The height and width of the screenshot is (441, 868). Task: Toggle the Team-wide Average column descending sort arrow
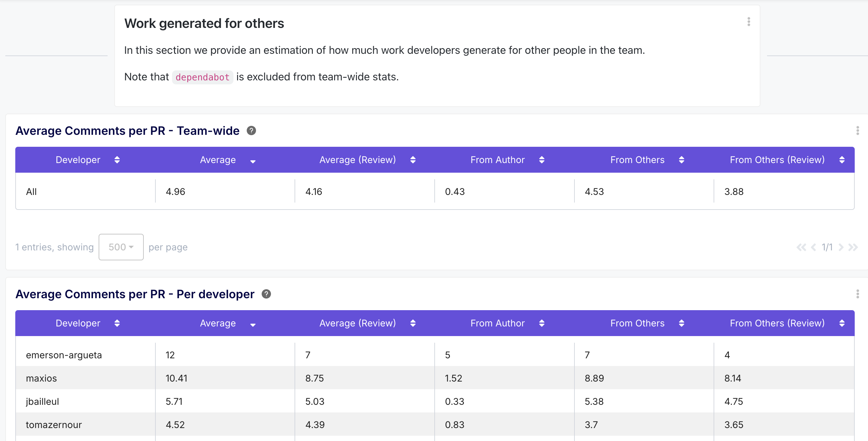tap(253, 162)
